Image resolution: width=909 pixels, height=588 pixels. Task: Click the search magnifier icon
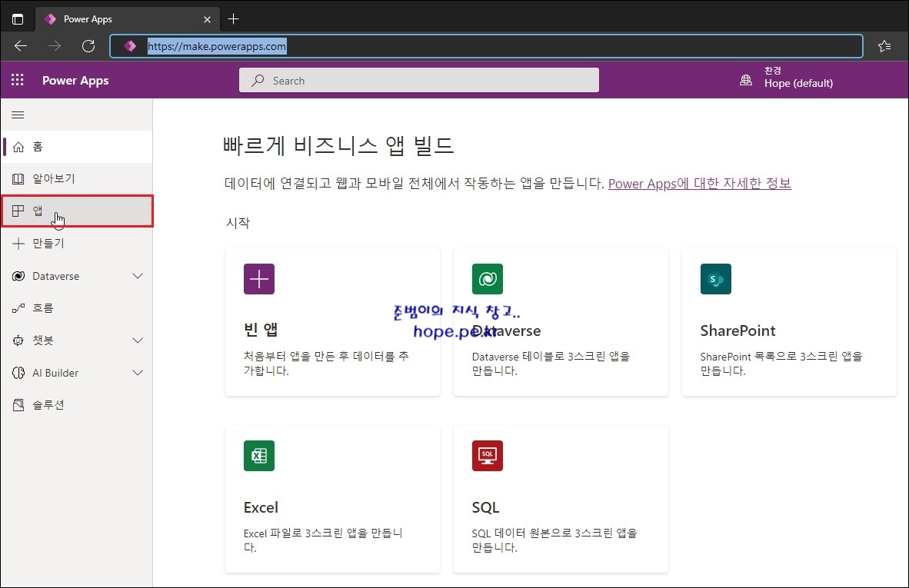[x=258, y=81]
